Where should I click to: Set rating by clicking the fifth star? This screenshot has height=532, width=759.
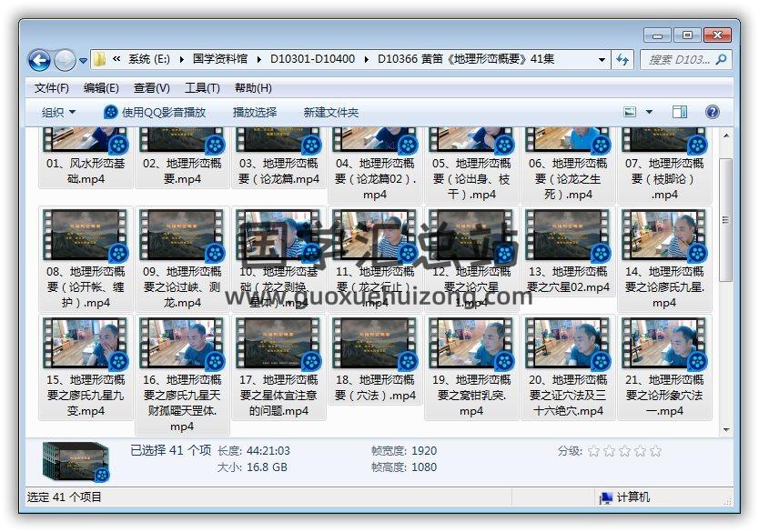(655, 450)
